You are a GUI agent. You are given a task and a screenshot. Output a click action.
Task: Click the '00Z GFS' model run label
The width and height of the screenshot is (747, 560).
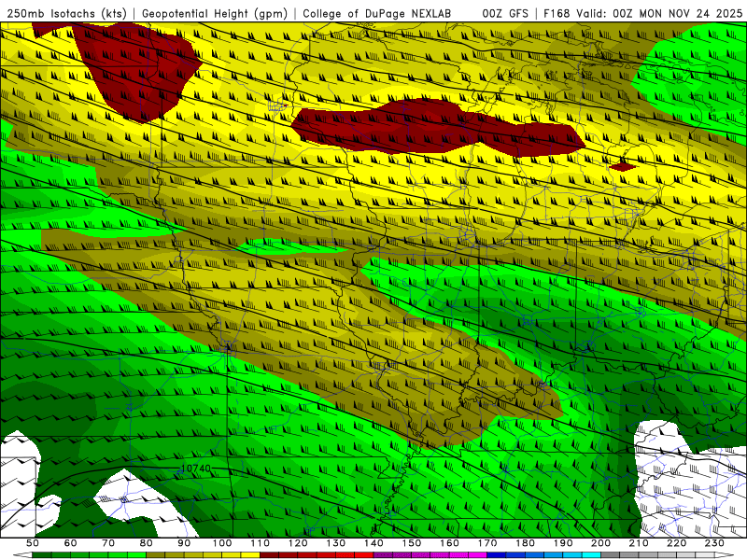[505, 13]
